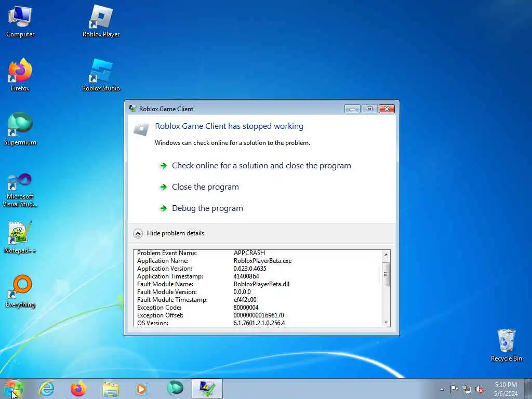Screen dimensions: 532x399
Task: Click fault module RobloxPlayerBeta.dll
Action: 261,284
